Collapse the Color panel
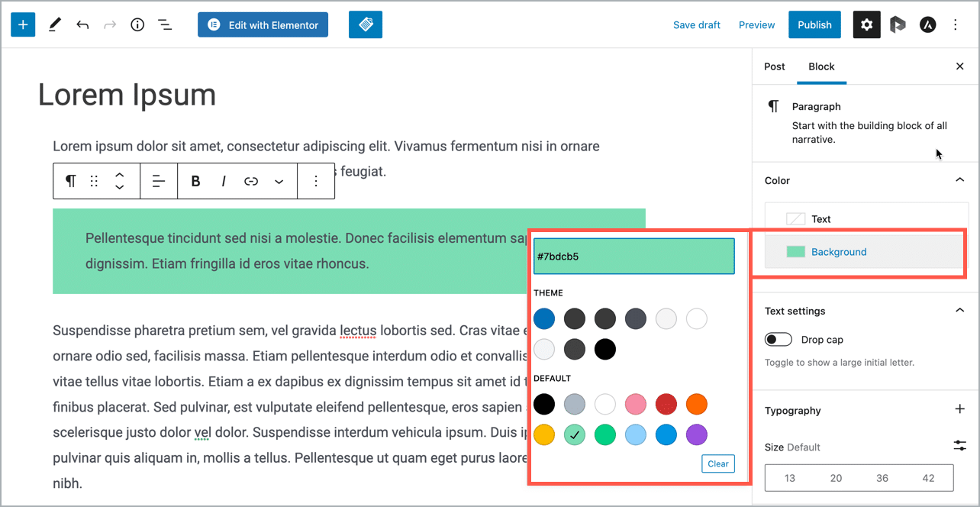980x507 pixels. pos(959,179)
